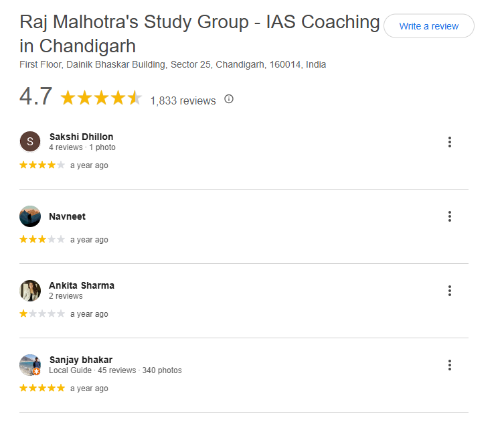Visit Ankita Sharma's reviewer page
The image size is (504, 424).
pyautogui.click(x=82, y=285)
